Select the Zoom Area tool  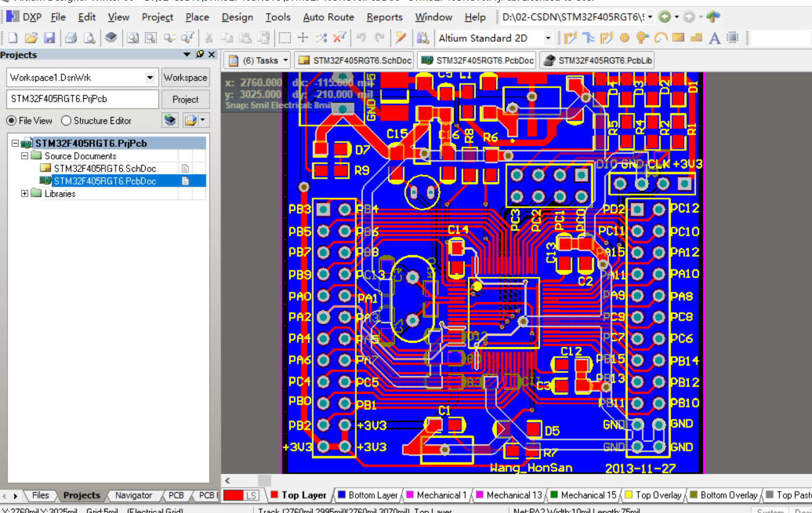click(x=151, y=38)
